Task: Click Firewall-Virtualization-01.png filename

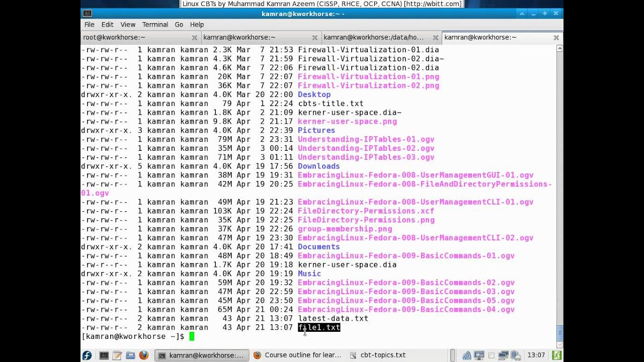Action: [x=368, y=76]
